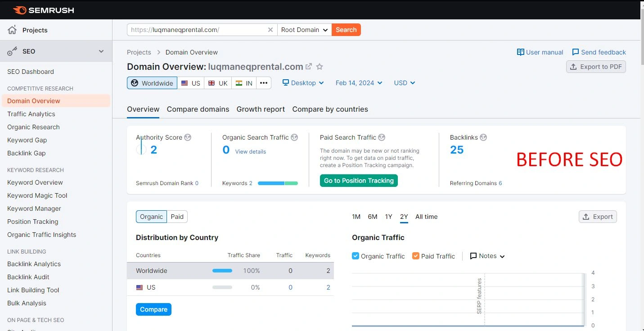Collapse the SEO sidebar section
Image resolution: width=644 pixels, height=331 pixels.
101,51
